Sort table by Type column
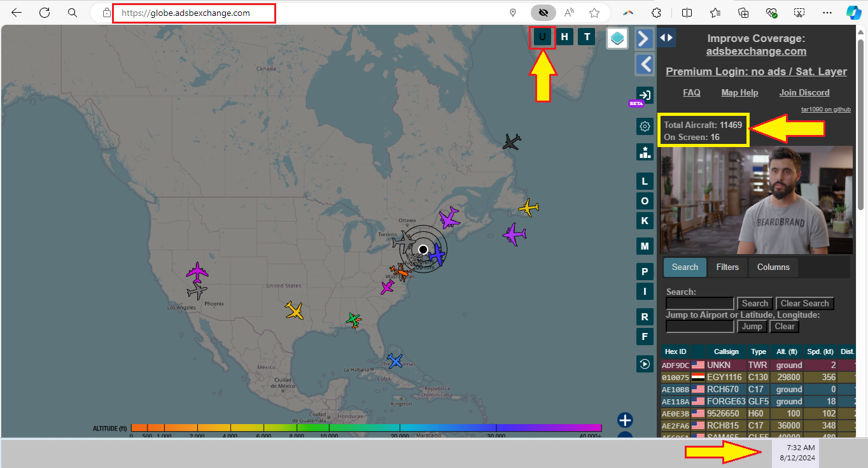Viewport: 868px width, 468px height. [758, 351]
